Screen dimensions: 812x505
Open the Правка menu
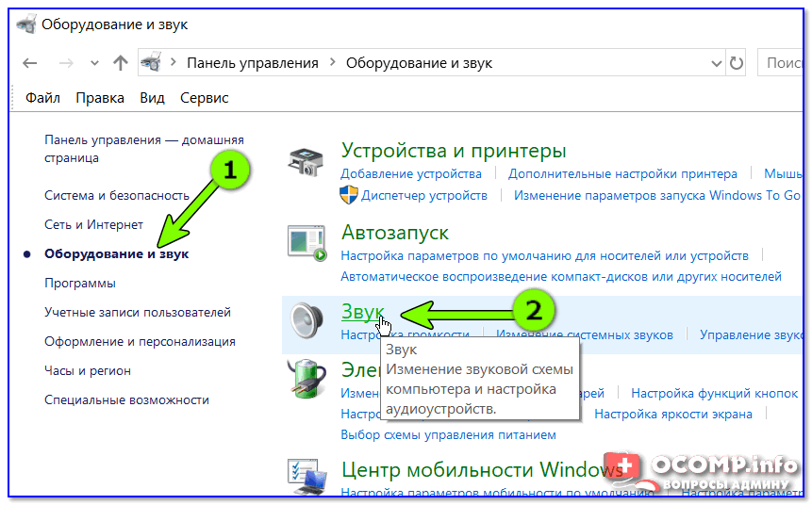[x=100, y=98]
